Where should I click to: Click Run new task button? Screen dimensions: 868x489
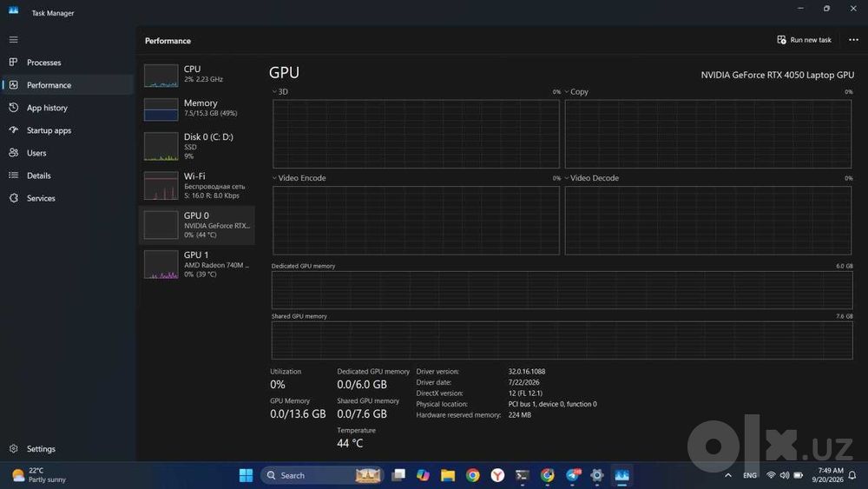pos(804,40)
